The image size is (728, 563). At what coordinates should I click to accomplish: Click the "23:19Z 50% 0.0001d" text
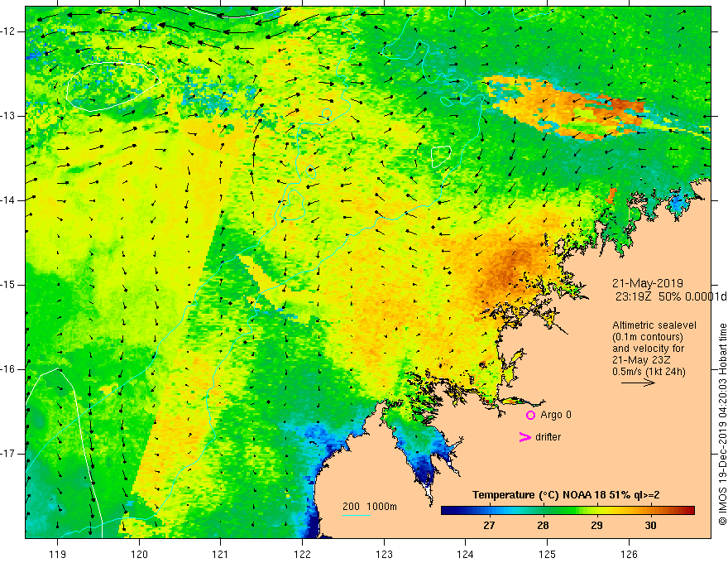671,296
